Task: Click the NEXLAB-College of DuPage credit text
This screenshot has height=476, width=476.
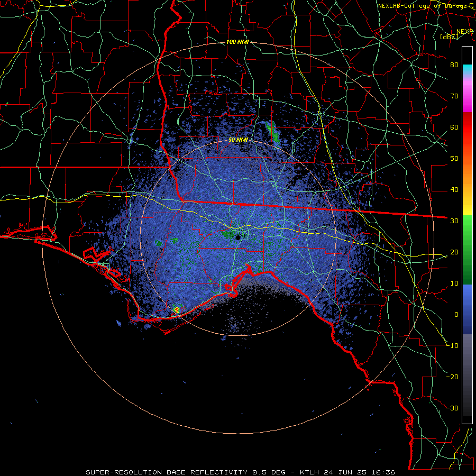Action: click(x=426, y=6)
